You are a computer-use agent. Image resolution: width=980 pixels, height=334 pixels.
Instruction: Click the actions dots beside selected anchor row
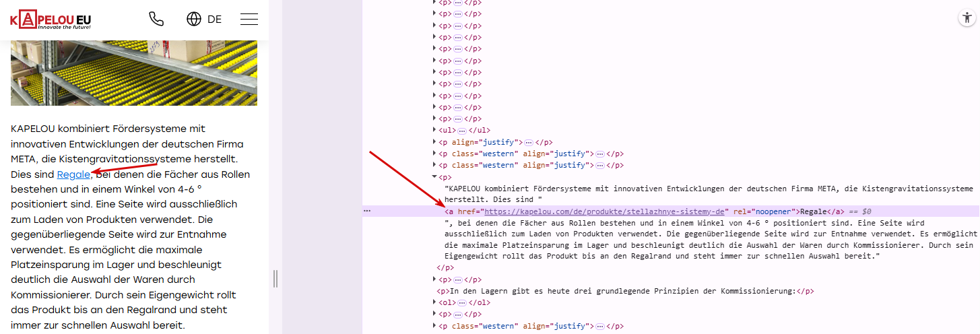pyautogui.click(x=367, y=211)
